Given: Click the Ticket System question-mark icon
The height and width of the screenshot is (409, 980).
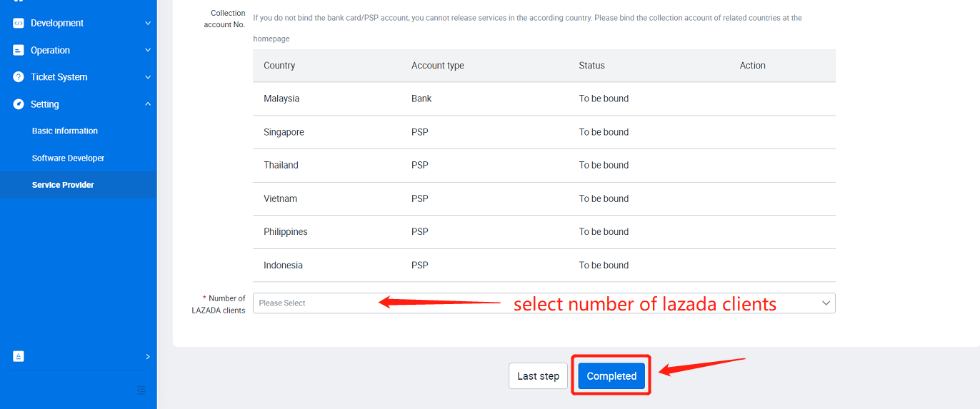Looking at the screenshot, I should pos(19,77).
